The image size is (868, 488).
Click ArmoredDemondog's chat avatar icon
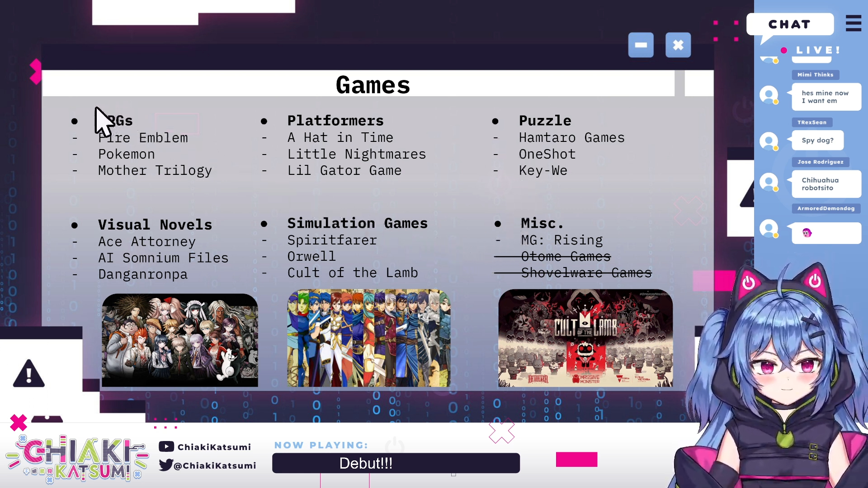click(x=769, y=229)
